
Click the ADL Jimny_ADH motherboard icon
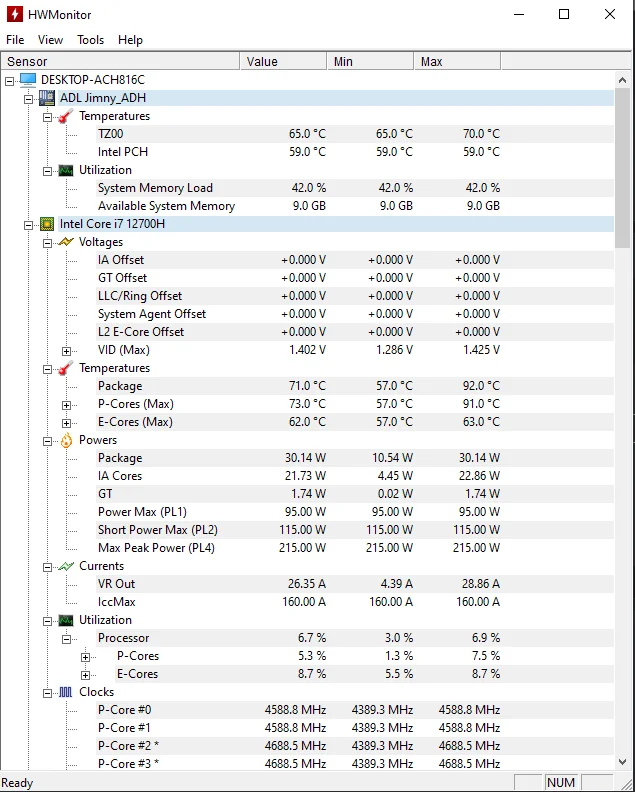tap(47, 98)
